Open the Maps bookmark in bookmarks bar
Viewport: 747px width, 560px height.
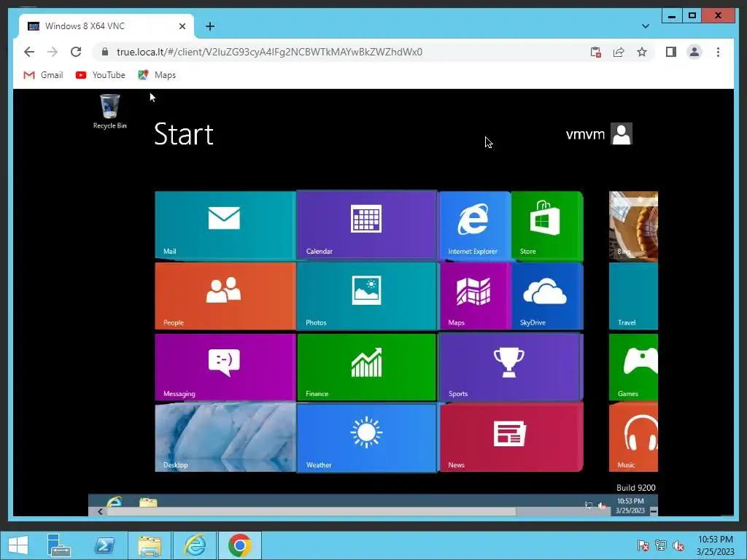pos(158,75)
